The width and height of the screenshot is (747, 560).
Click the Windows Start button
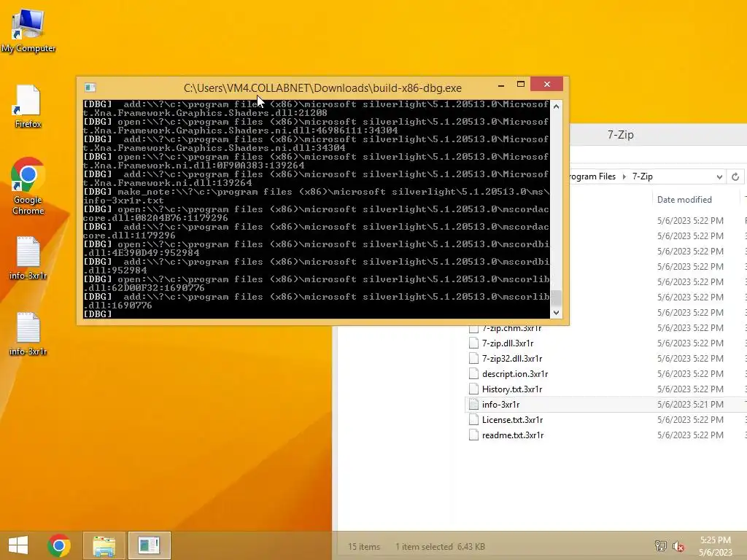click(18, 545)
